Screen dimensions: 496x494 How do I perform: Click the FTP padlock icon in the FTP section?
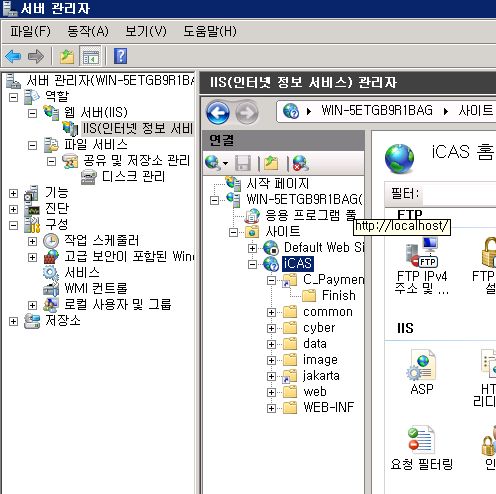coord(488,253)
